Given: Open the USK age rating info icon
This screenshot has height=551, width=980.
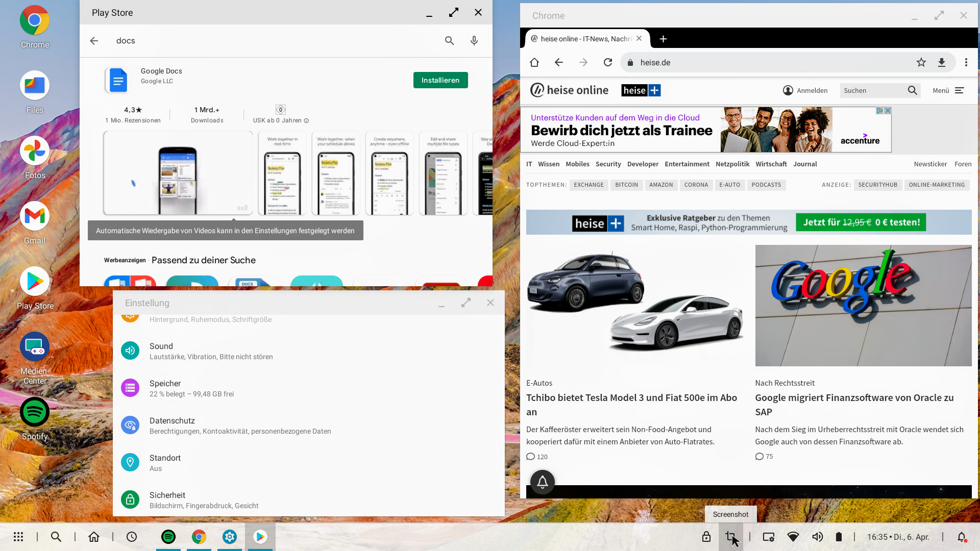Looking at the screenshot, I should point(306,121).
